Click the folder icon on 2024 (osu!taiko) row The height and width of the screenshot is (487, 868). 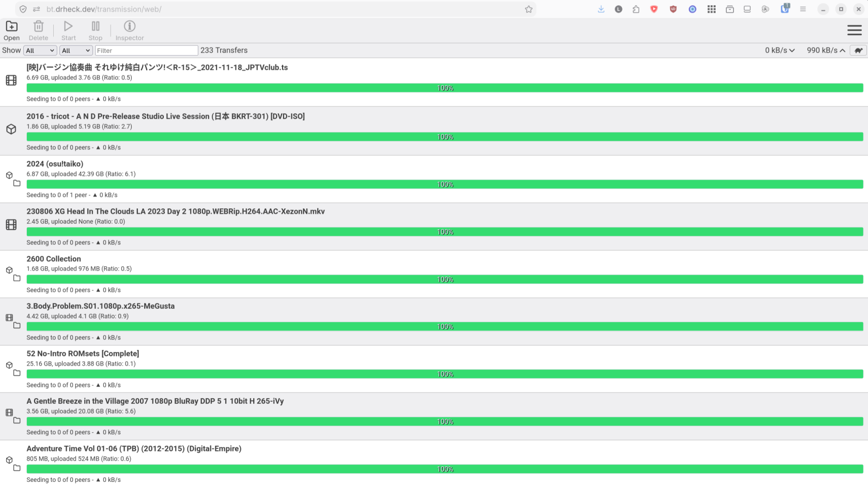[17, 183]
